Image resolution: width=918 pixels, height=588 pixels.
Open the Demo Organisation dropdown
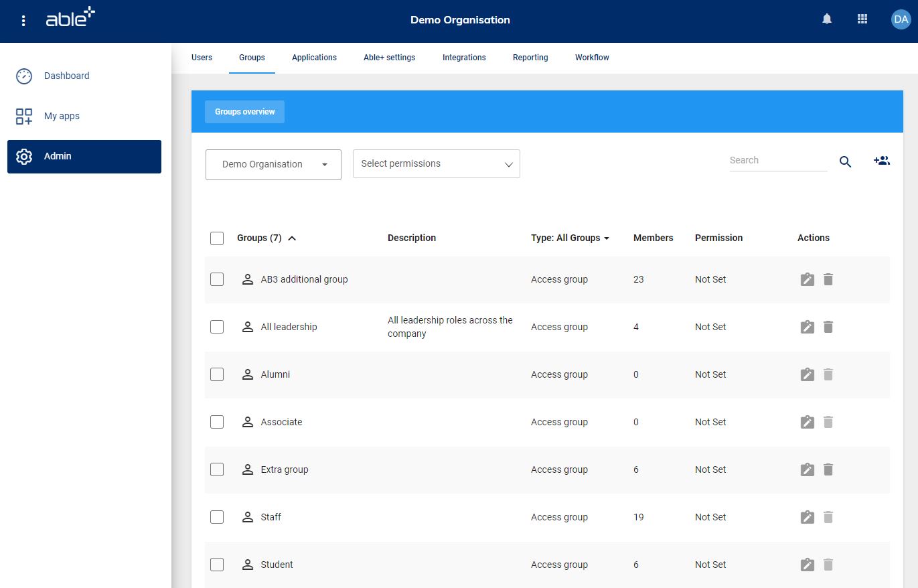tap(273, 164)
